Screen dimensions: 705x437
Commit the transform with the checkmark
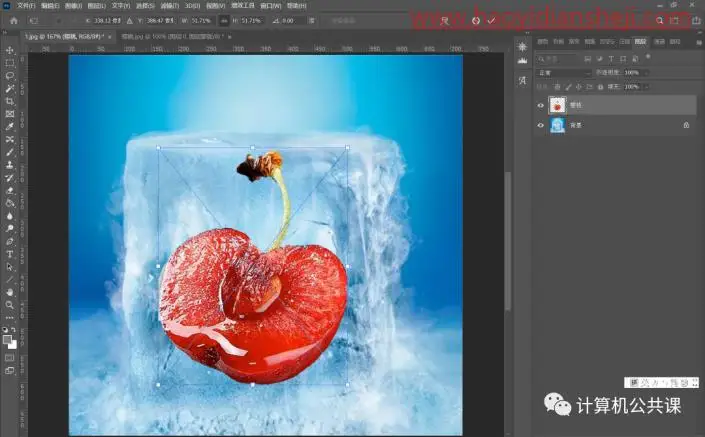click(x=491, y=21)
